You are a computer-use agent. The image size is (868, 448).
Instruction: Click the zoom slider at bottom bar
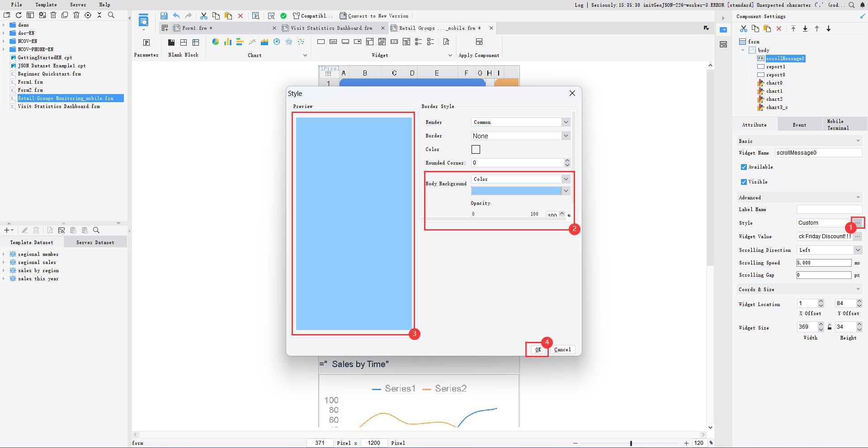tap(631, 443)
